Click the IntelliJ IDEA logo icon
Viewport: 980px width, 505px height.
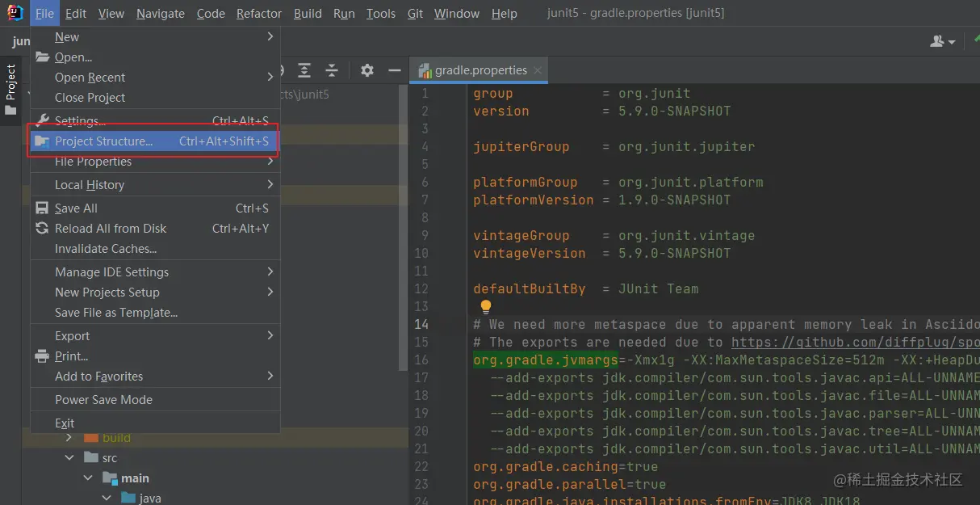click(x=15, y=13)
